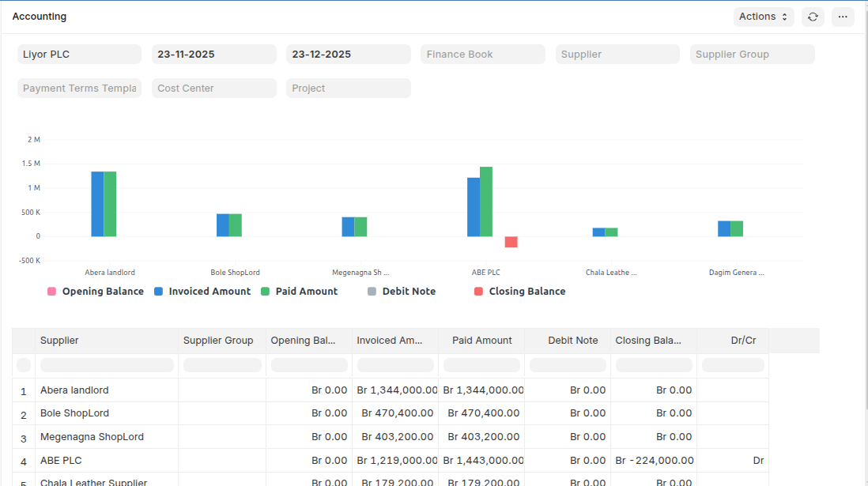This screenshot has height=486, width=868.
Task: Click the Finance Book filter field
Action: pyautogui.click(x=482, y=55)
